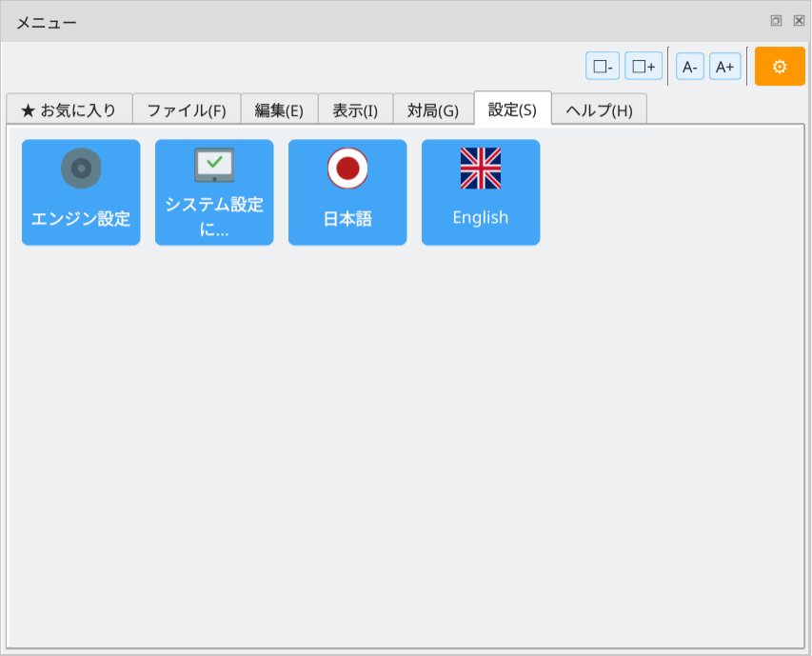Switch language using the English flag icon
The width and height of the screenshot is (812, 656).
[x=481, y=191]
